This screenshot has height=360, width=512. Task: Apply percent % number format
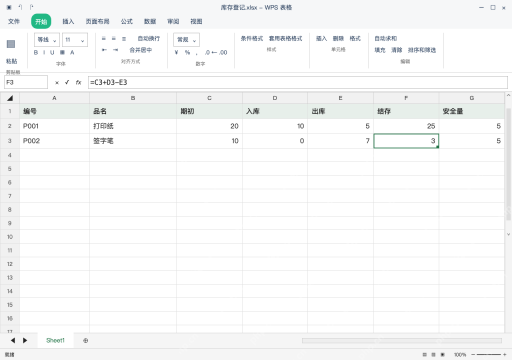point(187,52)
